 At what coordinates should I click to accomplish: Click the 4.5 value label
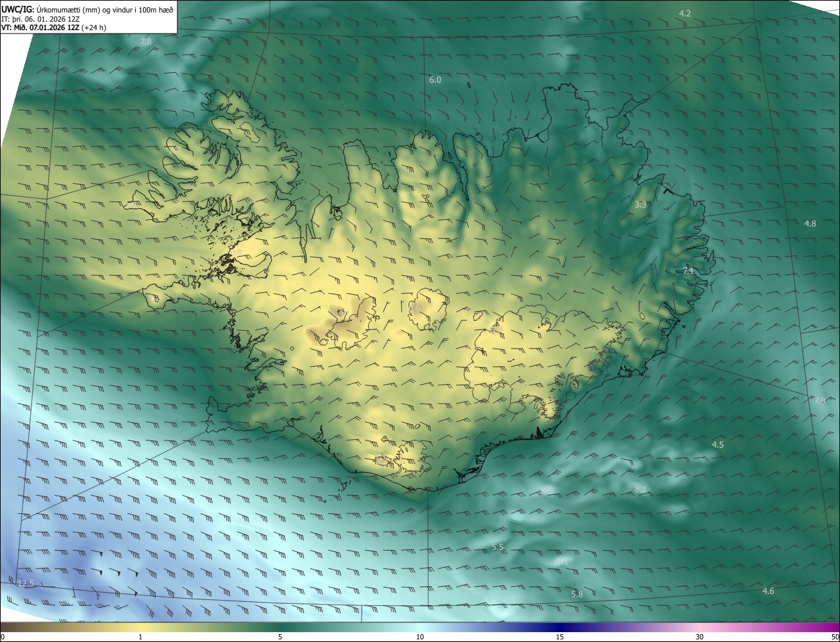pos(718,444)
